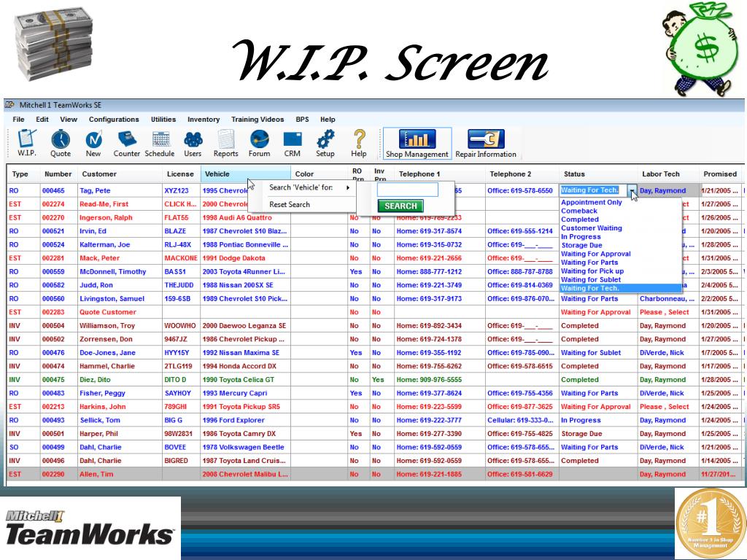747x560 pixels.
Task: Open the Users icon
Action: 193,143
